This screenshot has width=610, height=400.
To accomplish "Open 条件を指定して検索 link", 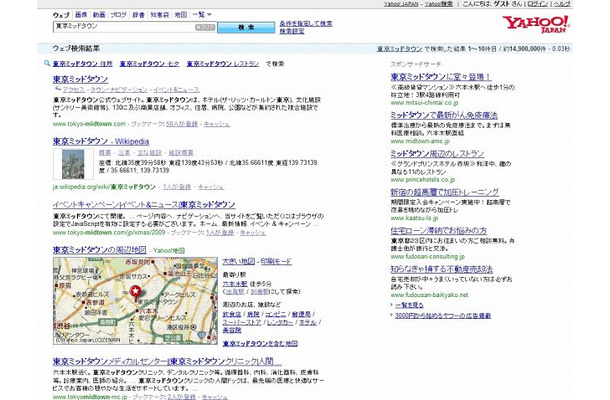I will pyautogui.click(x=306, y=24).
